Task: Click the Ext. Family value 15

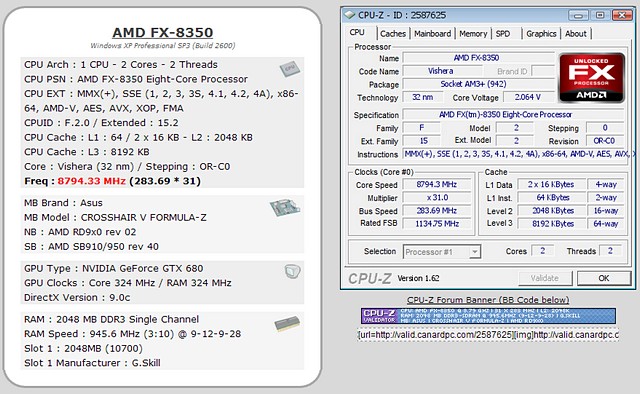Action: click(x=422, y=141)
